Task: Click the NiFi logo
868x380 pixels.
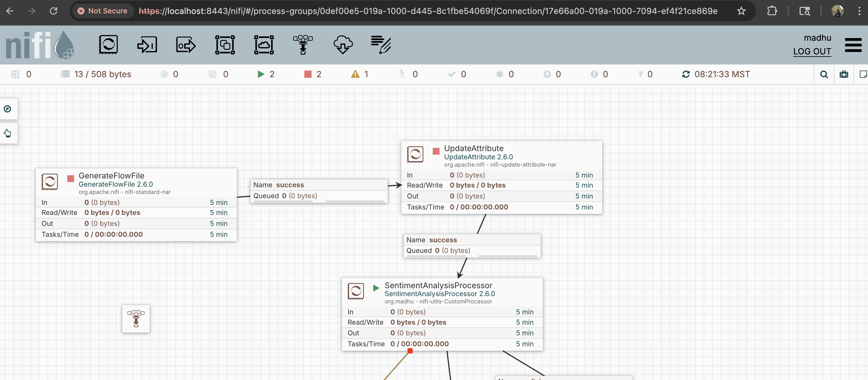Action: pos(40,45)
